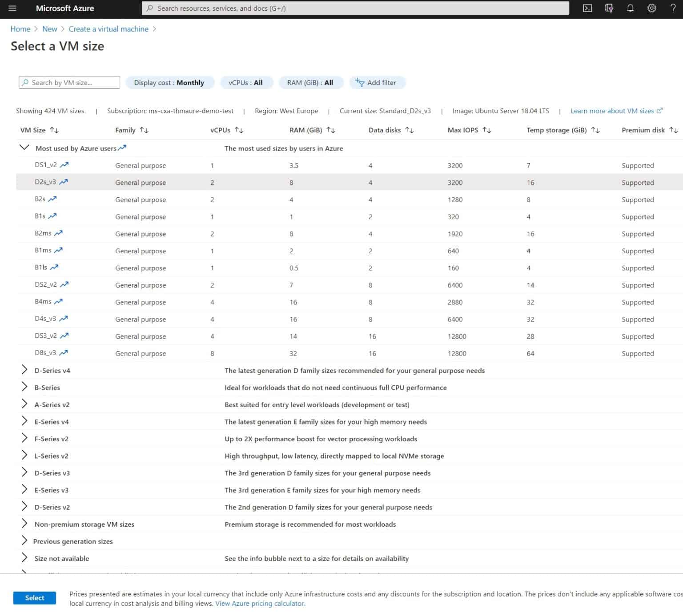Open the left navigation hamburger menu
Viewport: 683px width, 616px height.
point(12,8)
